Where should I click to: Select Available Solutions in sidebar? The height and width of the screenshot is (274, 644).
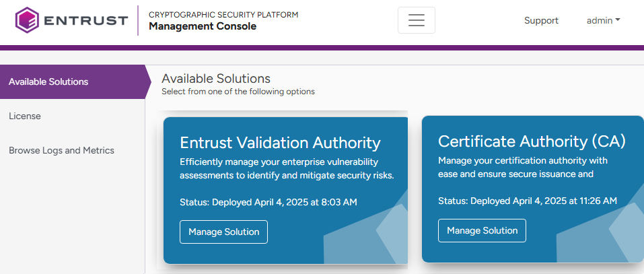pyautogui.click(x=48, y=82)
